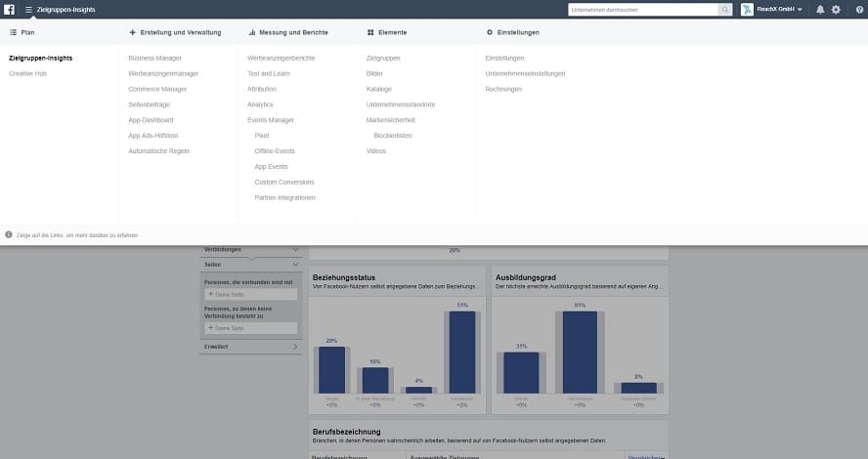Go to App-Dashboard
This screenshot has width=868, height=459.
click(151, 120)
